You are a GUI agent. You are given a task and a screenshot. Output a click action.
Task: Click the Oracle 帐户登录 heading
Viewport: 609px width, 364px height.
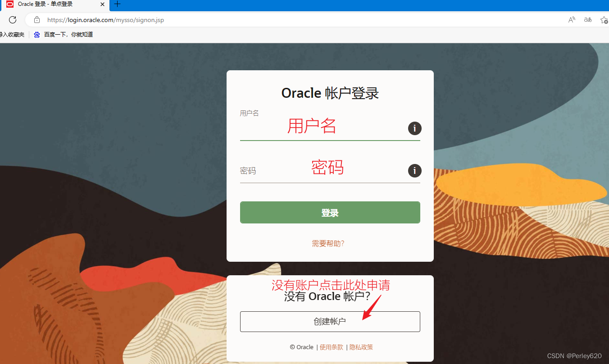[x=330, y=93]
